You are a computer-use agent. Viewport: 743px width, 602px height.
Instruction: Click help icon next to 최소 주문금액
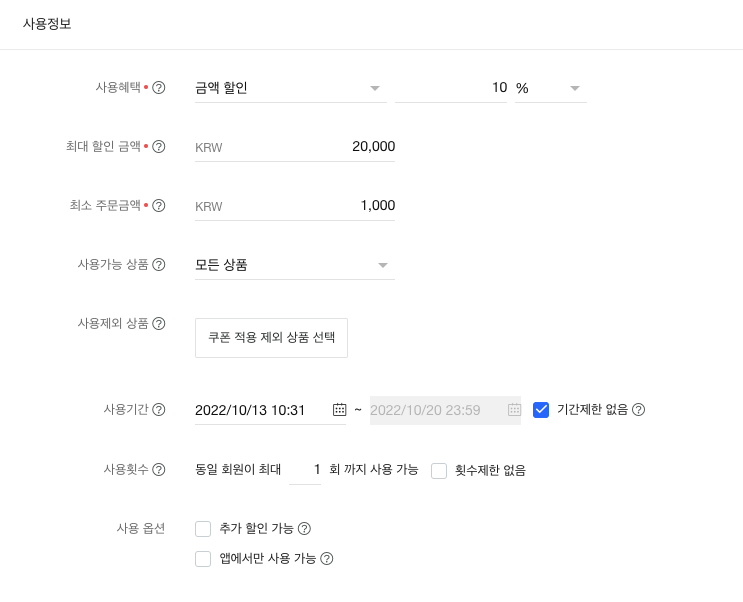[159, 206]
